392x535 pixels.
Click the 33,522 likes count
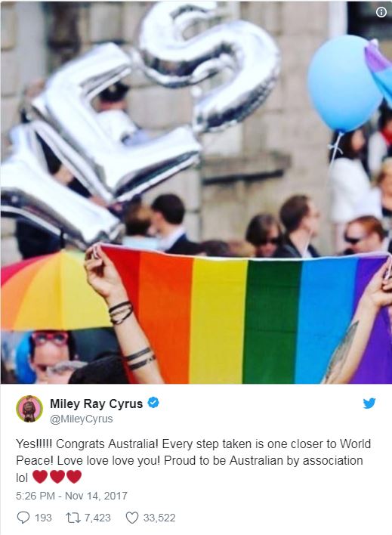(159, 518)
